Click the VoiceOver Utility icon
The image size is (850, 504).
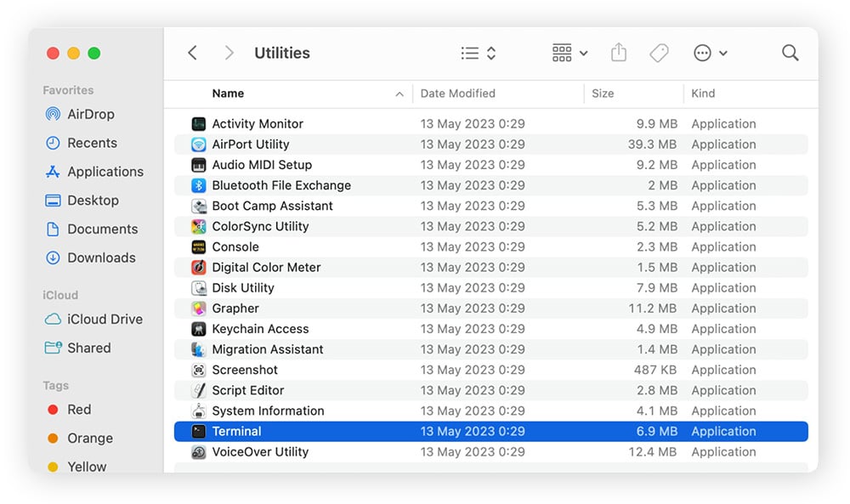pyautogui.click(x=199, y=452)
